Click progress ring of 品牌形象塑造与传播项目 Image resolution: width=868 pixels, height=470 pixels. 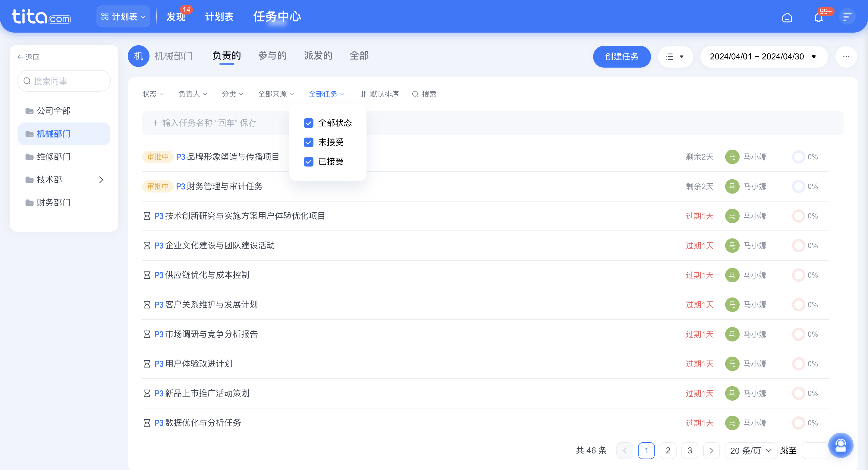click(798, 157)
